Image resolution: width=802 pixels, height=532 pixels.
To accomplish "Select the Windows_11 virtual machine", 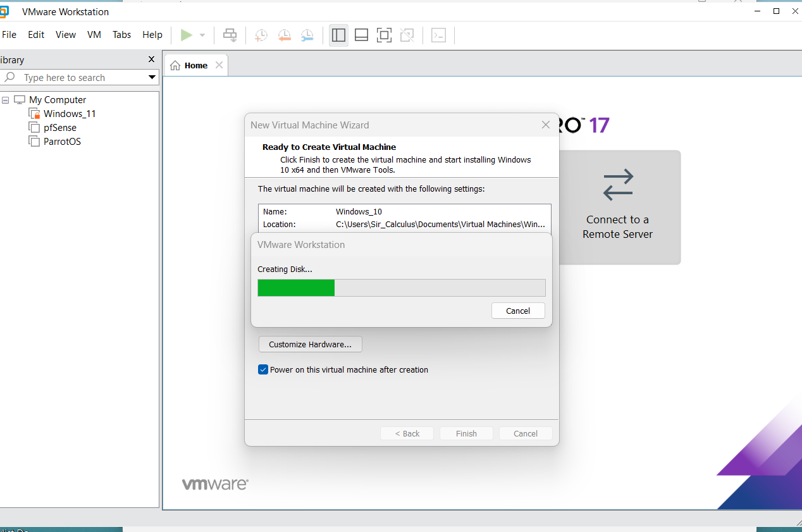I will pos(70,114).
